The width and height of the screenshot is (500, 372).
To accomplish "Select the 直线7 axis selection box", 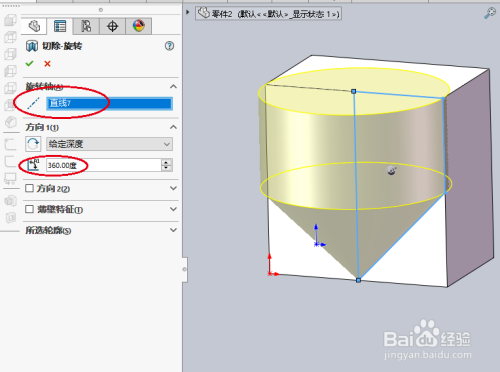I will click(x=109, y=103).
